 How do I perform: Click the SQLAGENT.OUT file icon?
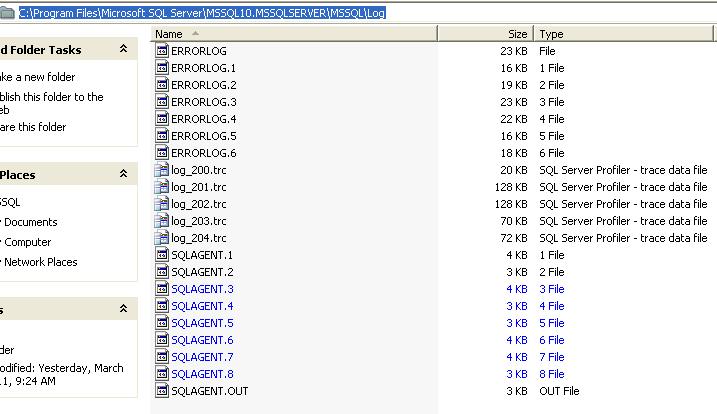[162, 391]
